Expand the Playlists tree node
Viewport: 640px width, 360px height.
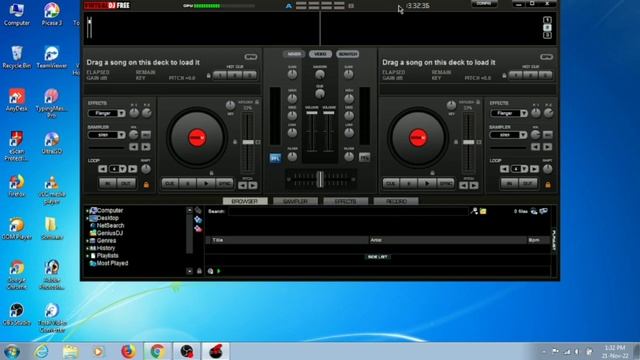[87, 256]
